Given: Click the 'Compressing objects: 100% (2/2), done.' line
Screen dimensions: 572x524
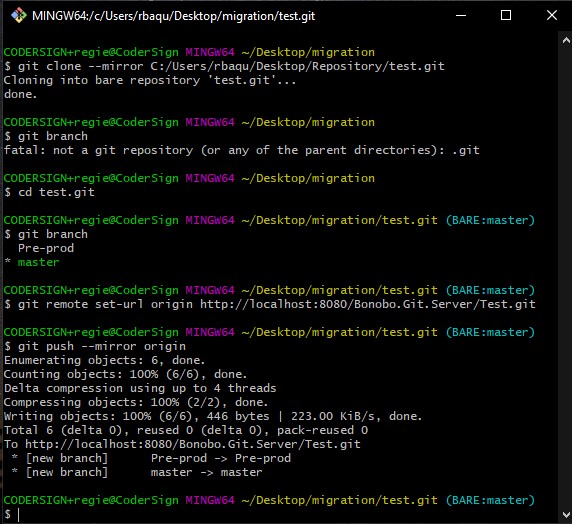Looking at the screenshot, I should pos(136,402).
